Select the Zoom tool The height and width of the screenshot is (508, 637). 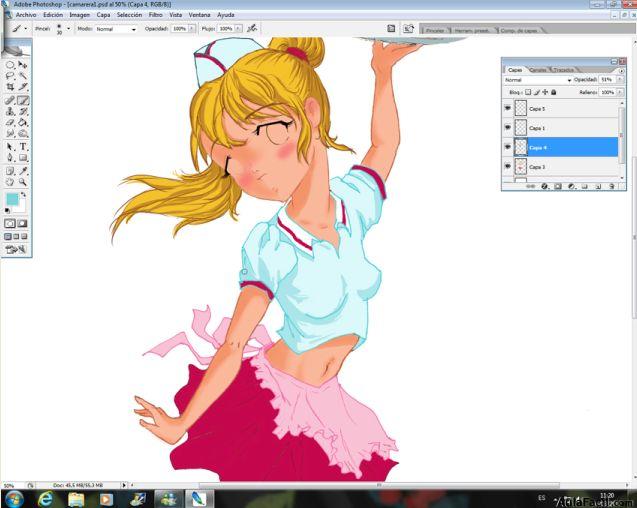(23, 182)
